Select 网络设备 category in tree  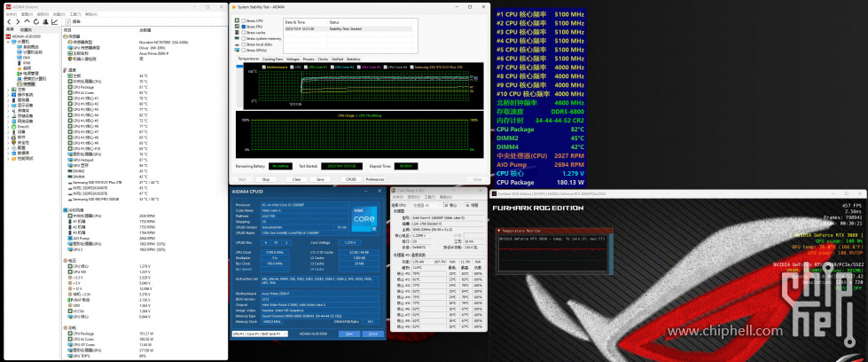[x=21, y=121]
